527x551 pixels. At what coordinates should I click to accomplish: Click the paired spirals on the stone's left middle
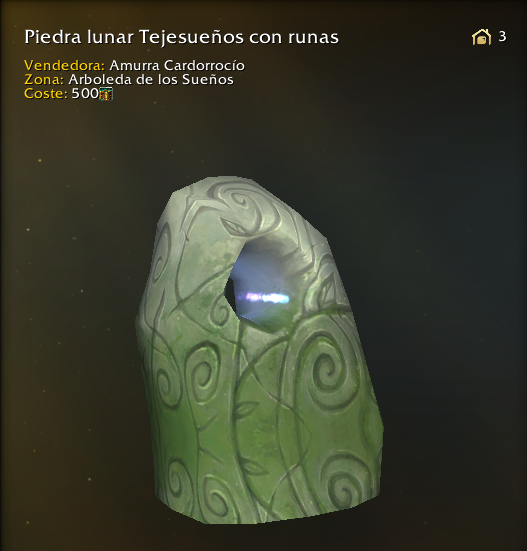point(188,372)
